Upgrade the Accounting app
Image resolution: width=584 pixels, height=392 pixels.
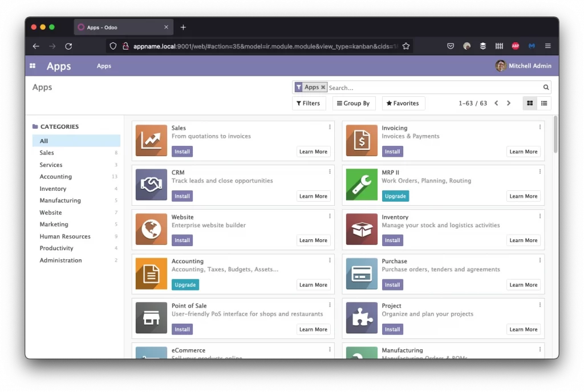point(185,285)
